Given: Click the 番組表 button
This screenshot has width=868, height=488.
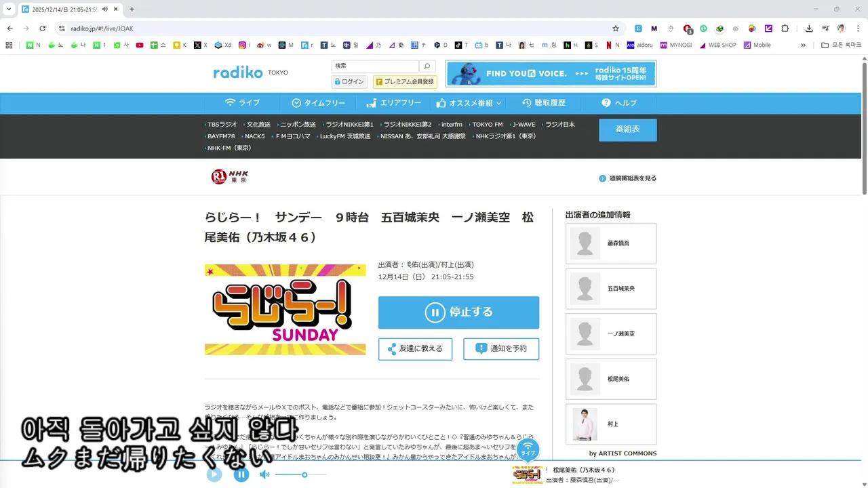Looking at the screenshot, I should click(627, 129).
